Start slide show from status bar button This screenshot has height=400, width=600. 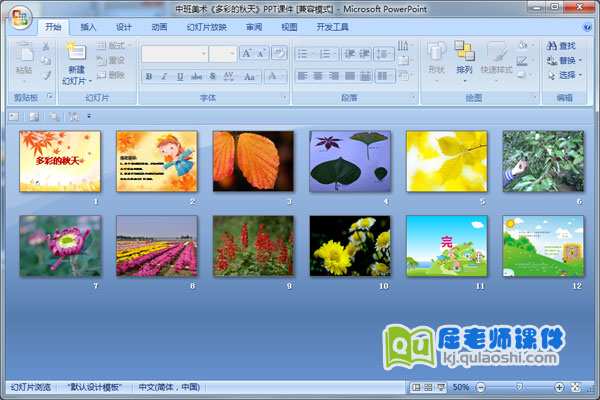(x=441, y=387)
